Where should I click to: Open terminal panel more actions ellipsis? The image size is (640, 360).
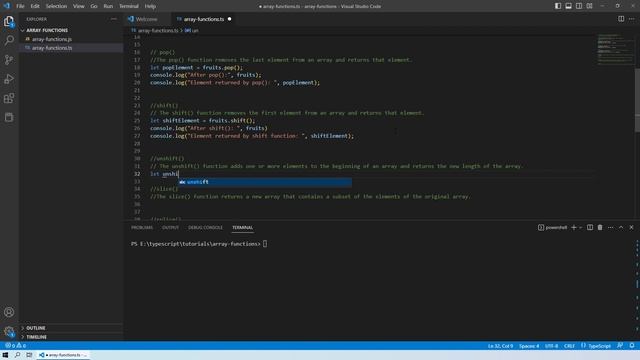(611, 227)
